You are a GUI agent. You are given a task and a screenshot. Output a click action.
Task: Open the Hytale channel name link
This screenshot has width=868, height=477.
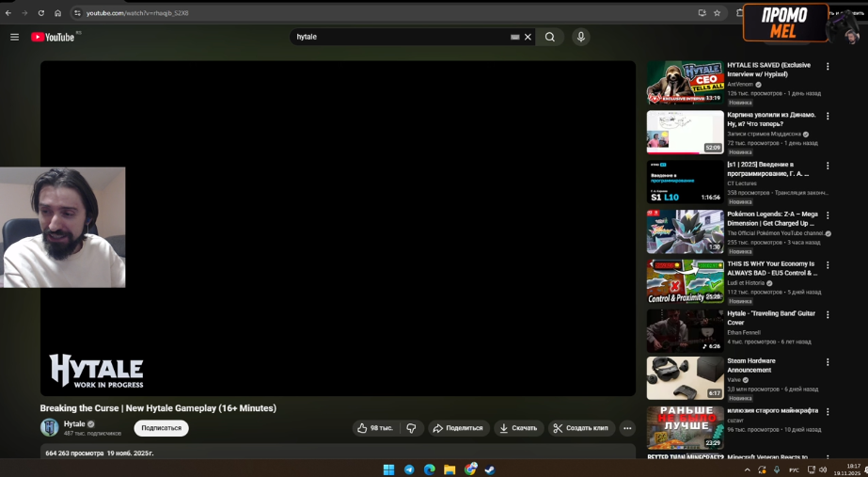click(x=74, y=423)
